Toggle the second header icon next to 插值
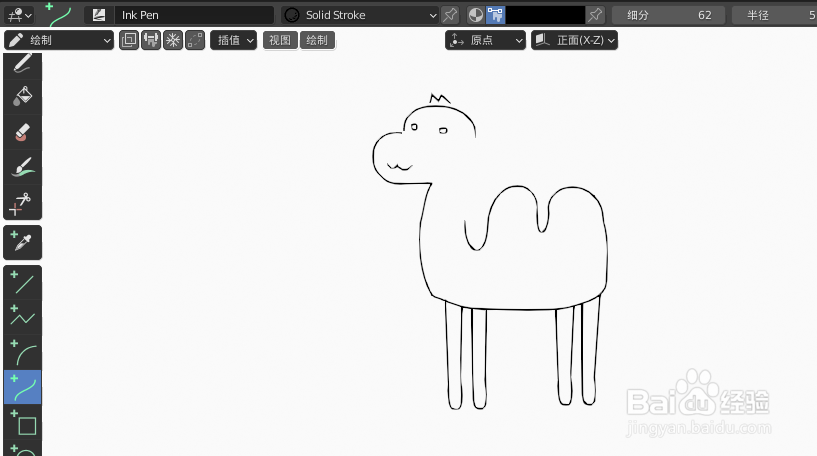This screenshot has height=456, width=817. click(x=151, y=40)
